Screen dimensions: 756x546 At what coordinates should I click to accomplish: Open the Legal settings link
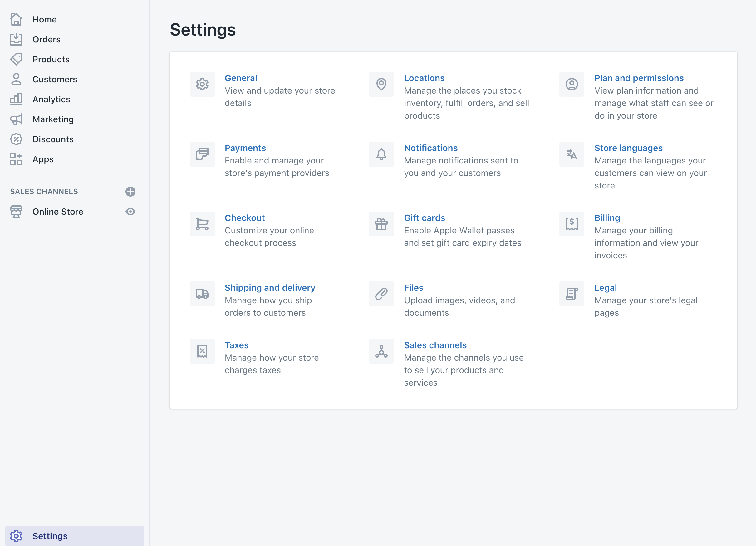[x=605, y=288]
